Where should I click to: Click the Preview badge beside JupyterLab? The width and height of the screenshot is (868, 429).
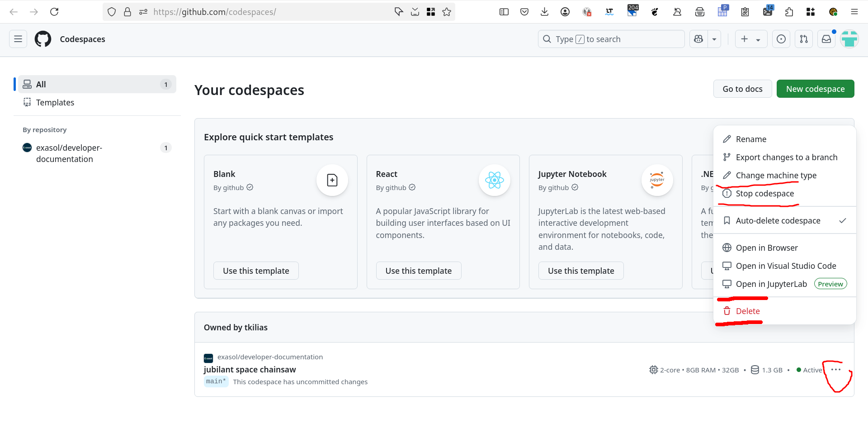(830, 284)
